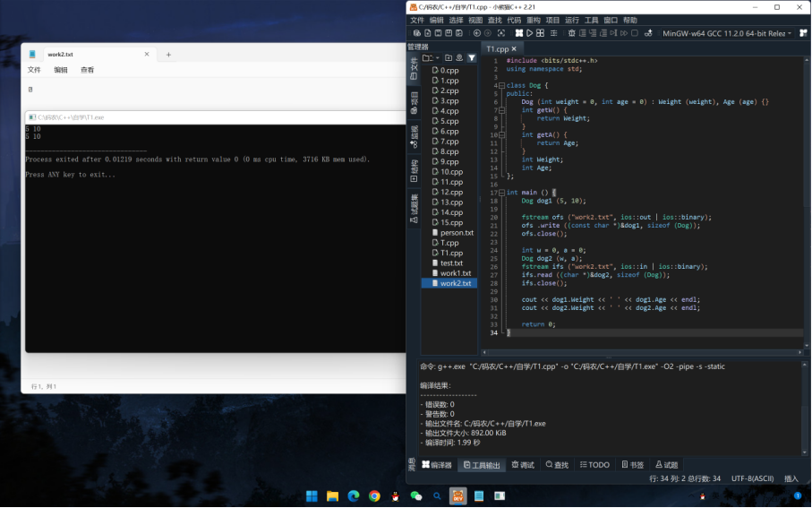Click the editor horizontal scrollbar
The height and width of the screenshot is (508, 812).
(642, 352)
